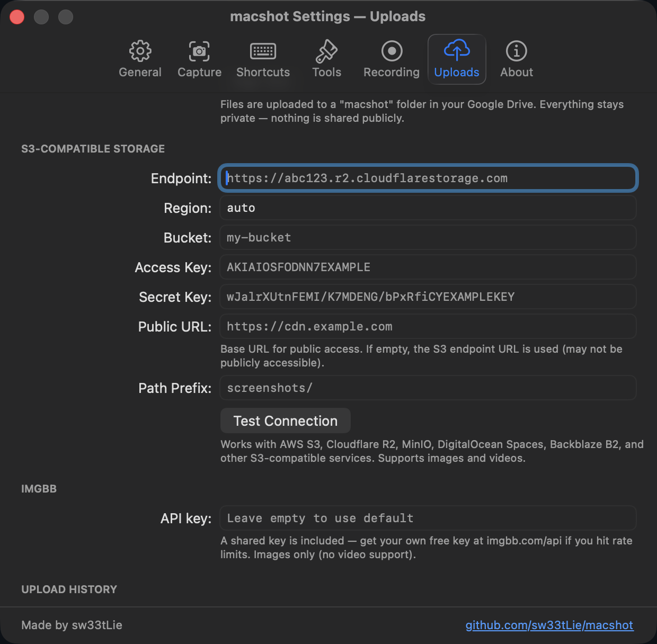The image size is (657, 644).
Task: Close the macshot Settings window
Action: [x=17, y=17]
